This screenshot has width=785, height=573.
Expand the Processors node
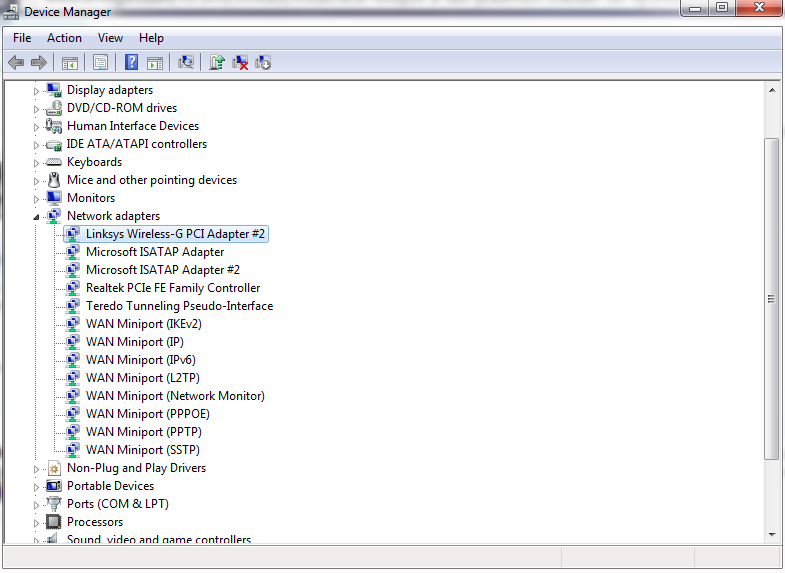(36, 523)
